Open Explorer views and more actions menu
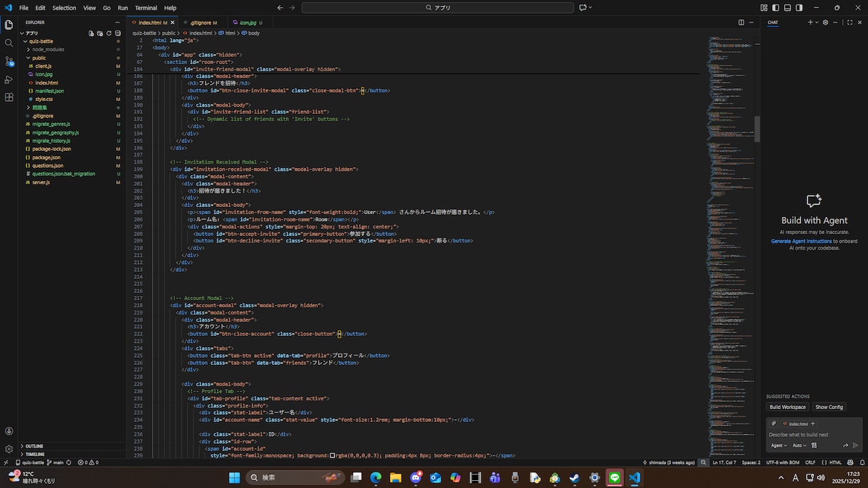Viewport: 868px width, 488px height. click(118, 23)
